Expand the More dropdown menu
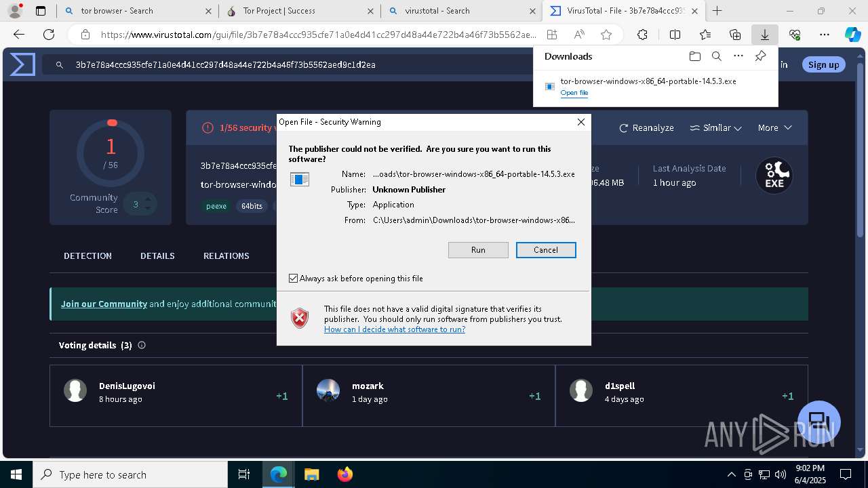 point(774,128)
